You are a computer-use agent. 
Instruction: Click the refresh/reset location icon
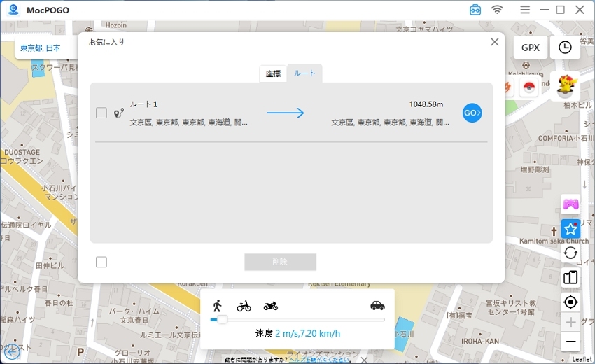pos(570,253)
